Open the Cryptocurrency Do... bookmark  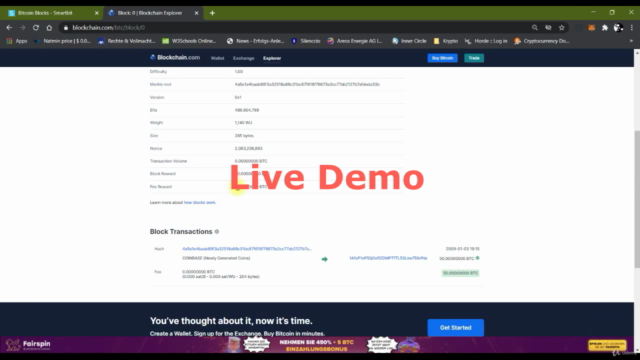(542, 41)
